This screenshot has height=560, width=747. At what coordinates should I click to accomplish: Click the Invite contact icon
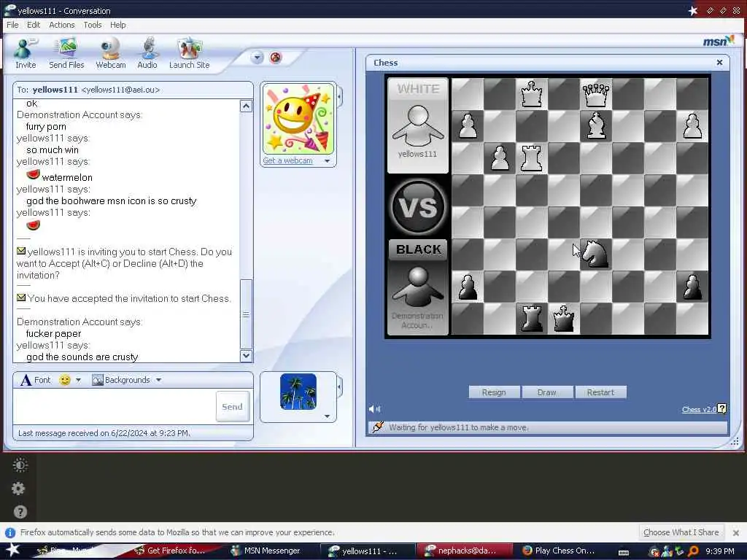(26, 52)
